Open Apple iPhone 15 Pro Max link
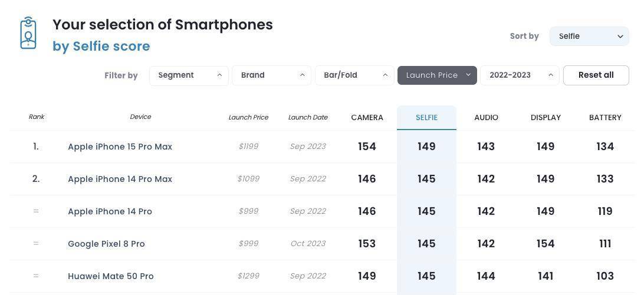This screenshot has height=295, width=644. [120, 147]
